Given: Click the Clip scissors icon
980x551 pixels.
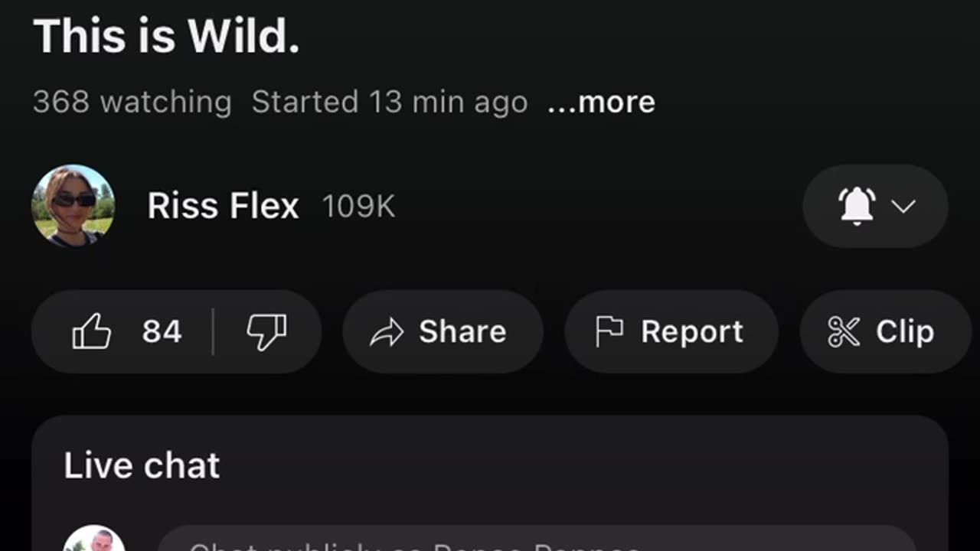Looking at the screenshot, I should pos(844,332).
